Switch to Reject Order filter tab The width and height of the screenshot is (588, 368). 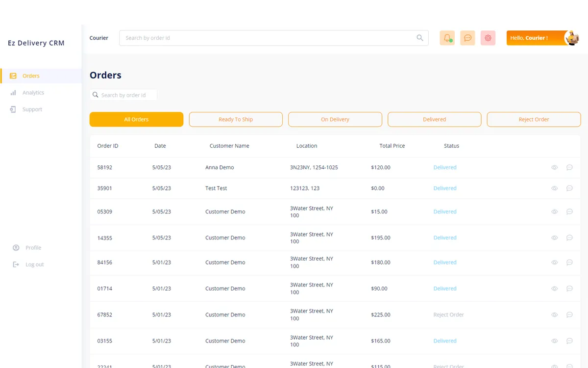[534, 119]
